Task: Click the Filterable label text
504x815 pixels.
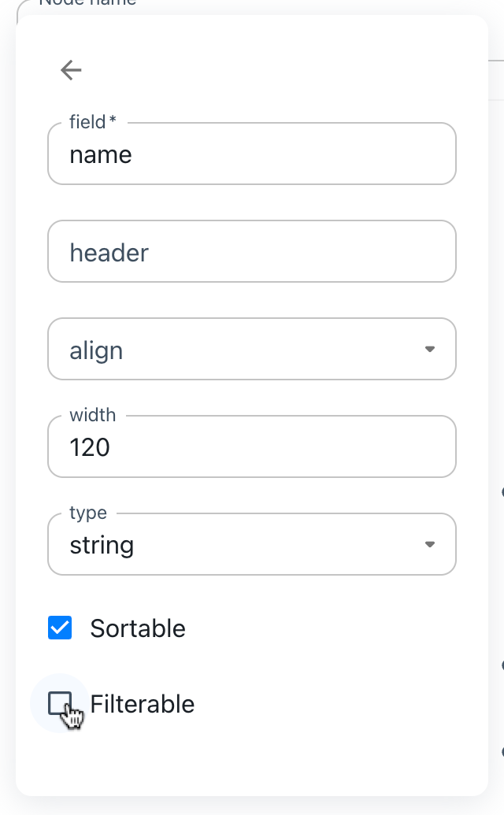Action: coord(143,704)
